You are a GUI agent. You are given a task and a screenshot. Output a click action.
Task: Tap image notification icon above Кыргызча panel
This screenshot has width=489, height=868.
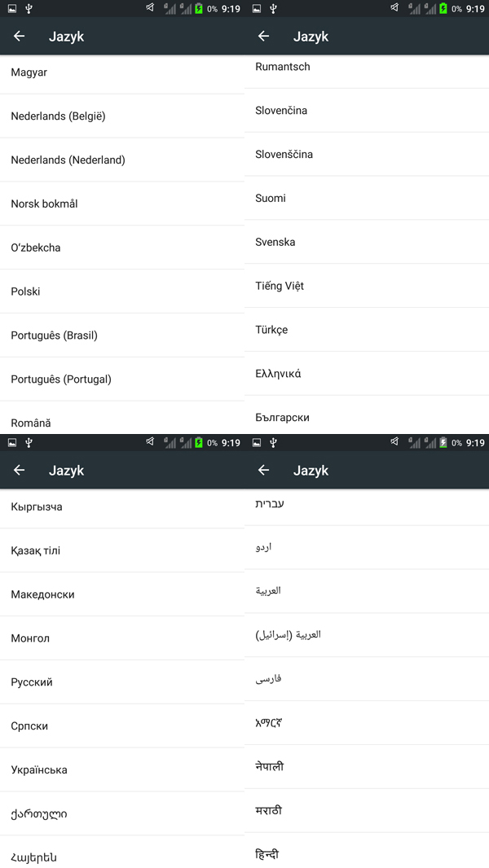pyautogui.click(x=12, y=442)
